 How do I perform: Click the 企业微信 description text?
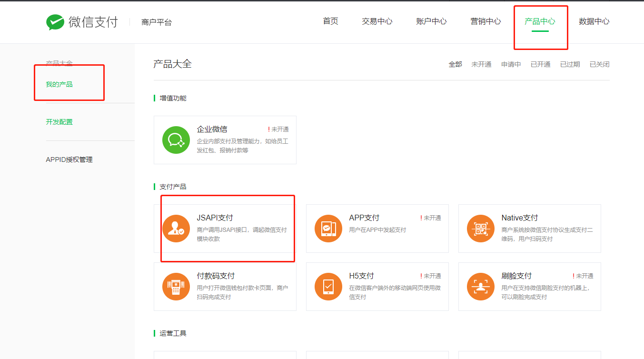tap(242, 146)
